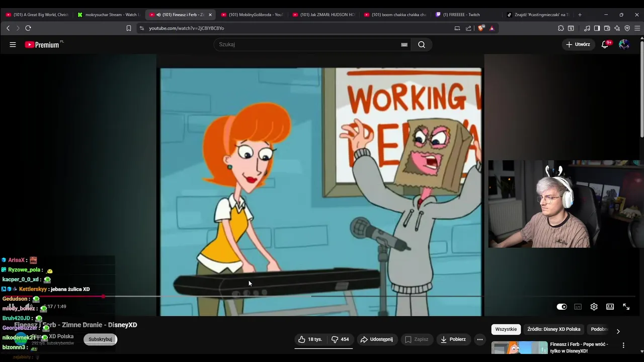Save video with Zapisz button
The width and height of the screenshot is (644, 362).
417,339
